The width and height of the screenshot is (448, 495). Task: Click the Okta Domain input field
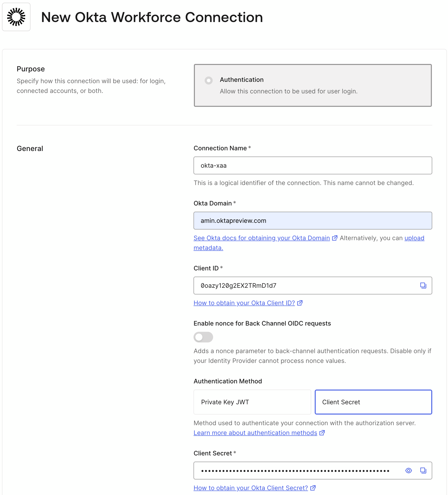coord(313,221)
